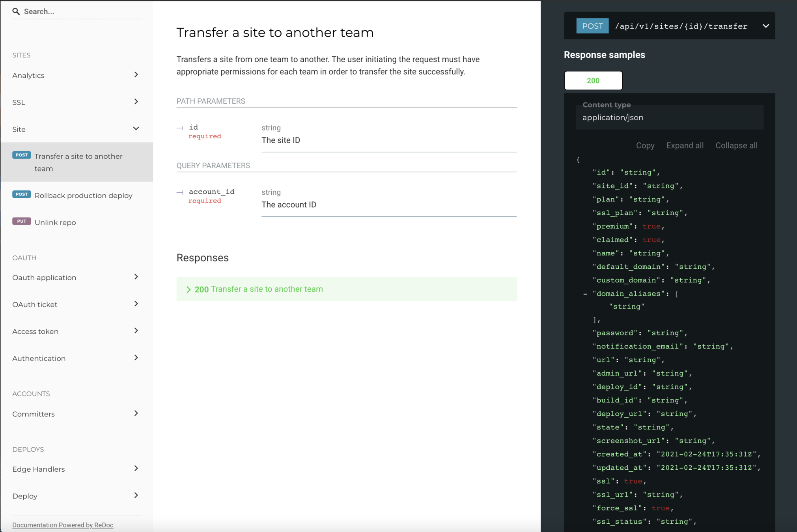Select the 200 response sample tab

593,81
